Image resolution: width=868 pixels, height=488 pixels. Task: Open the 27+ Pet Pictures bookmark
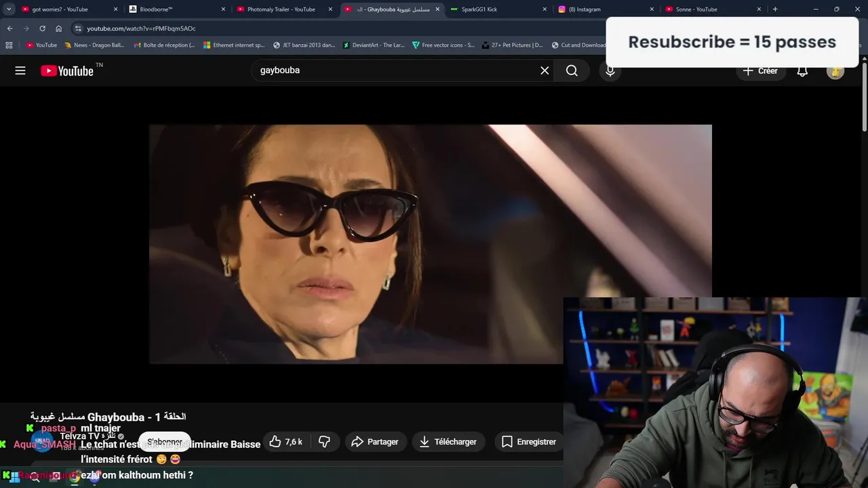click(x=512, y=45)
